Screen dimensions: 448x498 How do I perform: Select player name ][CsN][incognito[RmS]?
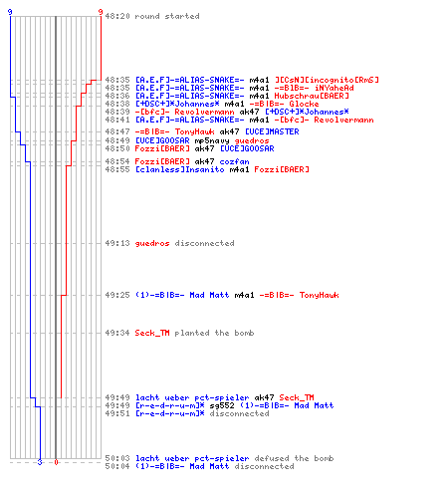coord(327,80)
